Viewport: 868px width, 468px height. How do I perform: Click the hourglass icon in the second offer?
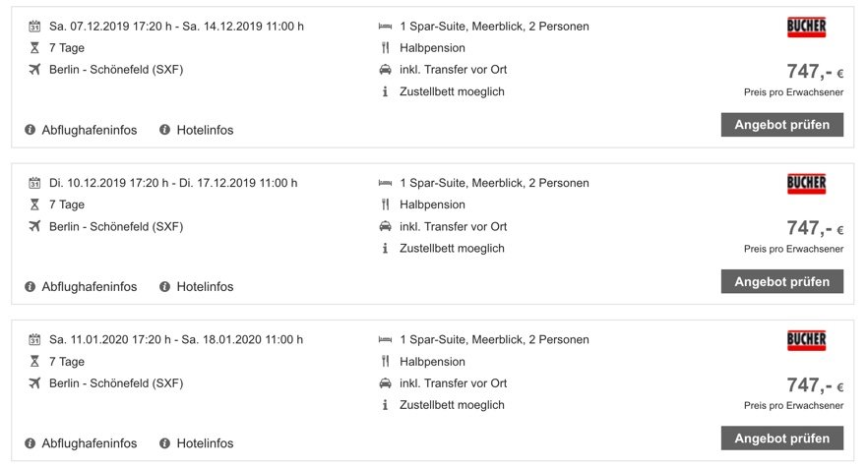[34, 205]
